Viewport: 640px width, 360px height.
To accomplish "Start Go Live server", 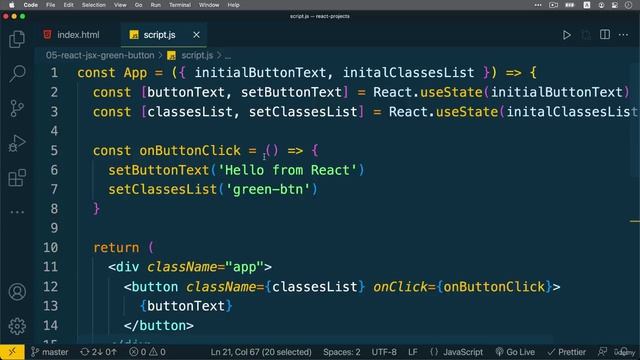I will point(515,352).
